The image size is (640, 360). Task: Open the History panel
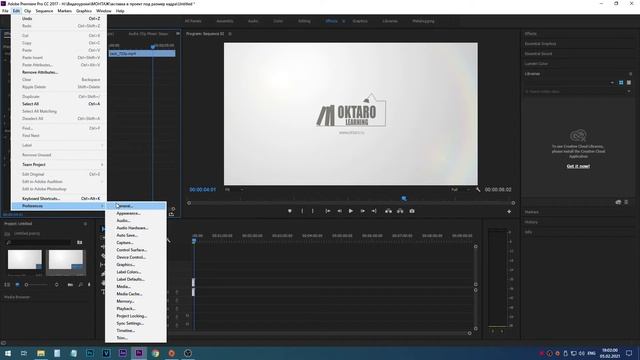tap(531, 222)
